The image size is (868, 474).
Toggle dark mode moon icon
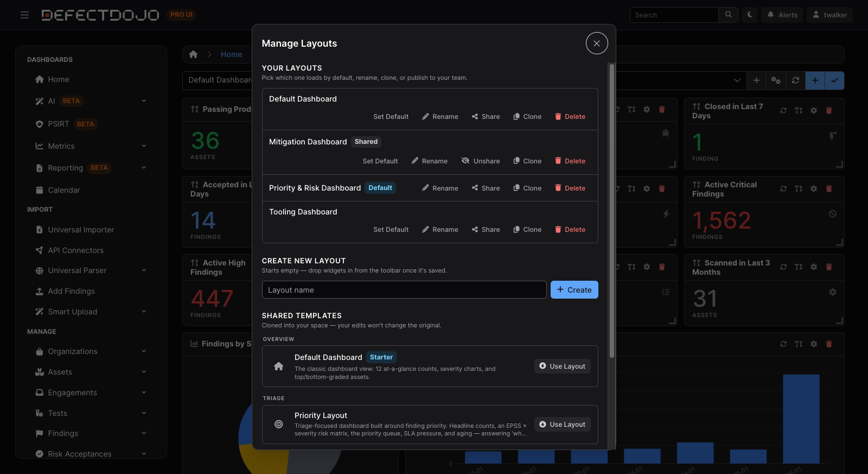tap(750, 15)
